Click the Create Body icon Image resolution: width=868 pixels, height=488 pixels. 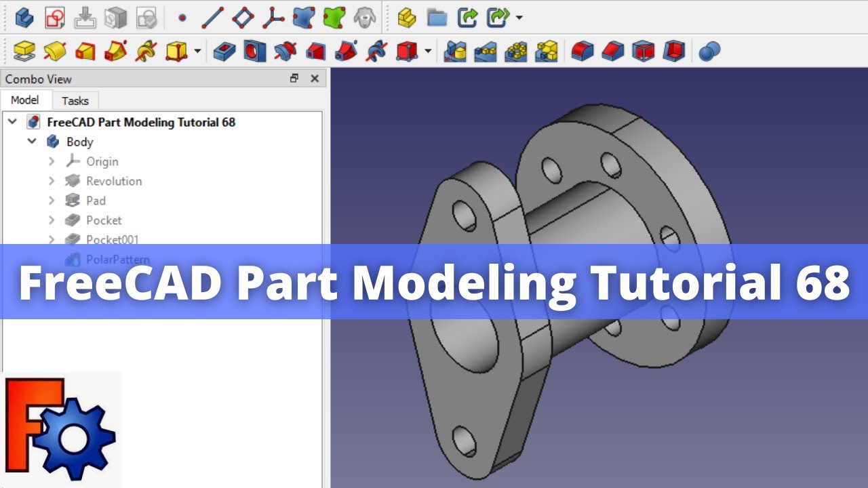pyautogui.click(x=24, y=17)
